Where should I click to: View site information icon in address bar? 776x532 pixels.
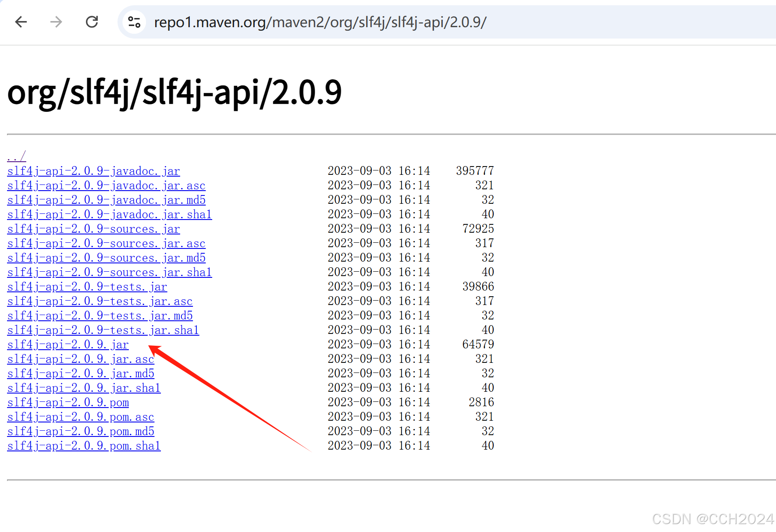[x=134, y=22]
